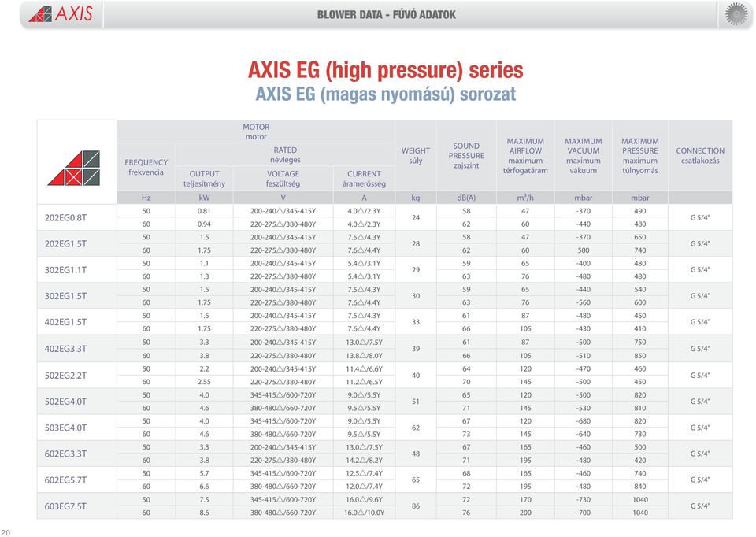Click weight value 24 for 202EG0.8T
This screenshot has width=756, height=537.
tap(416, 217)
